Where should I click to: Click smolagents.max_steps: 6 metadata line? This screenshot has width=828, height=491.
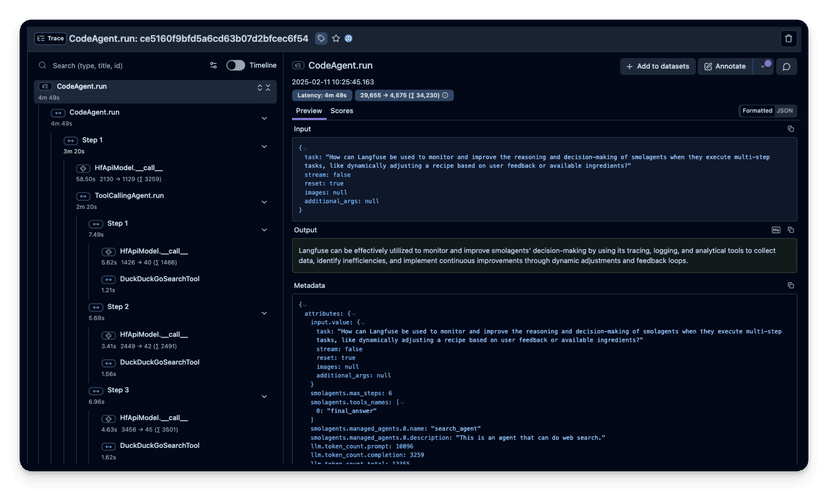point(351,393)
